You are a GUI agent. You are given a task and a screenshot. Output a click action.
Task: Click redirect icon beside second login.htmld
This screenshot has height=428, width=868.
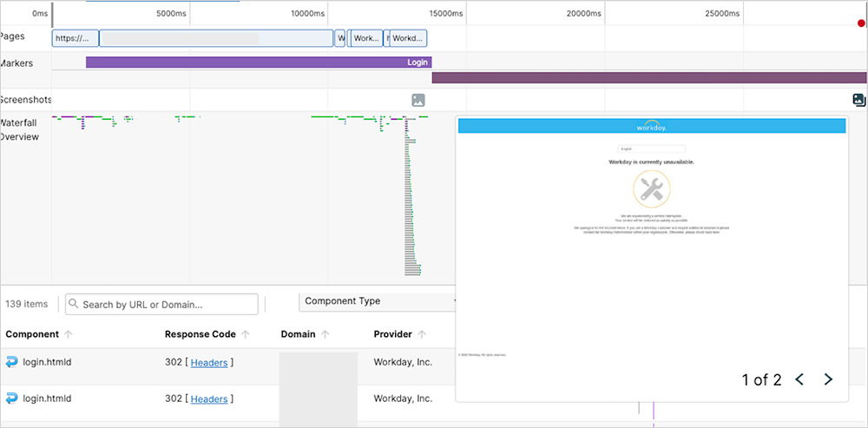11,398
